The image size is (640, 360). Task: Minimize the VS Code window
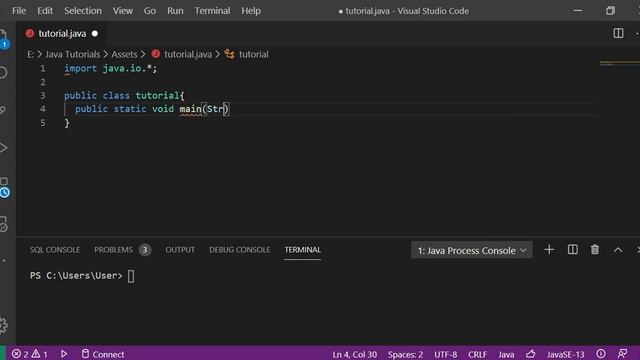click(578, 11)
